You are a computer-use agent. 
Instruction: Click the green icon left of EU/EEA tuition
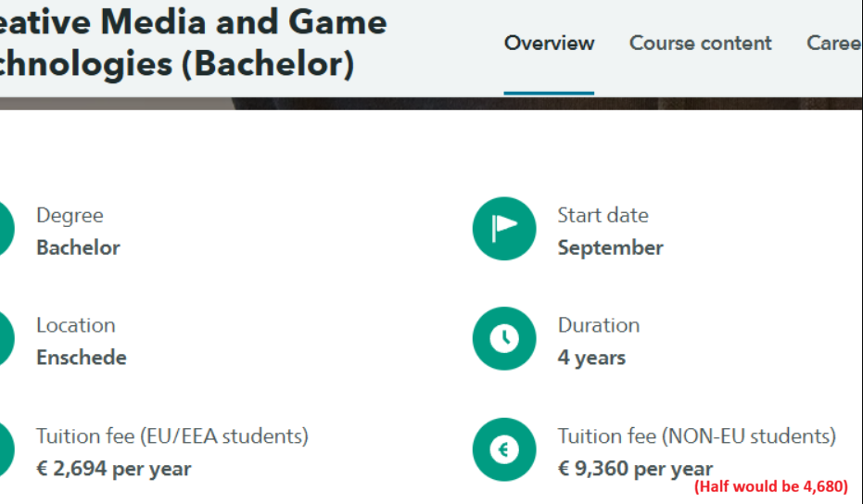pos(6,450)
